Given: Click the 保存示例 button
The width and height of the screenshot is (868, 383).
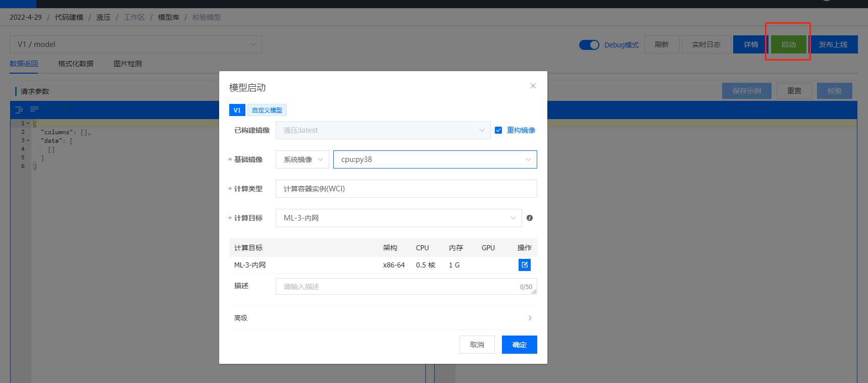Looking at the screenshot, I should click(747, 91).
